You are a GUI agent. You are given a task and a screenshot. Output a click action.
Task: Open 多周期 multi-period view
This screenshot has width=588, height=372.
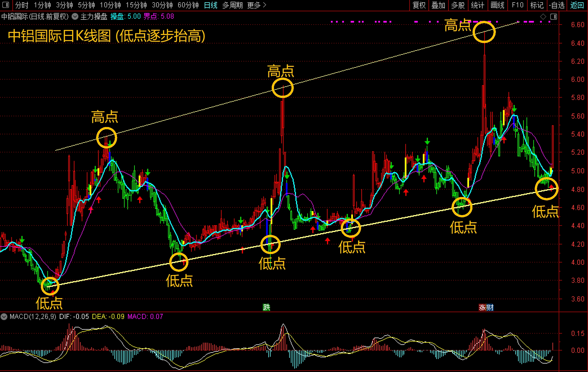(232, 5)
